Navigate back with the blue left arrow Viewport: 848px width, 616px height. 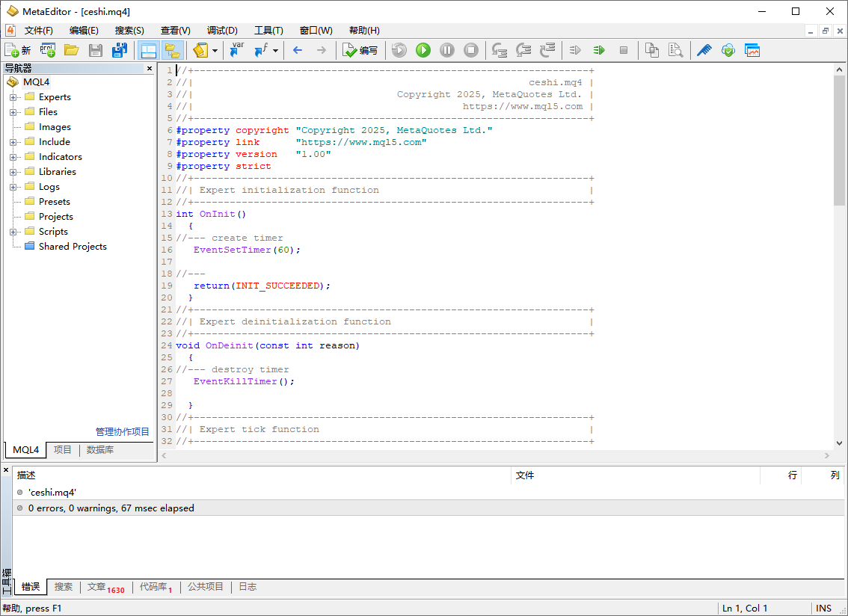[298, 50]
